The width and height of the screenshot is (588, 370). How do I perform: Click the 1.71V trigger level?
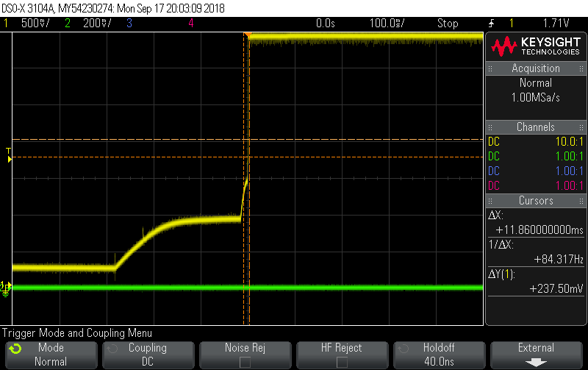pos(556,24)
